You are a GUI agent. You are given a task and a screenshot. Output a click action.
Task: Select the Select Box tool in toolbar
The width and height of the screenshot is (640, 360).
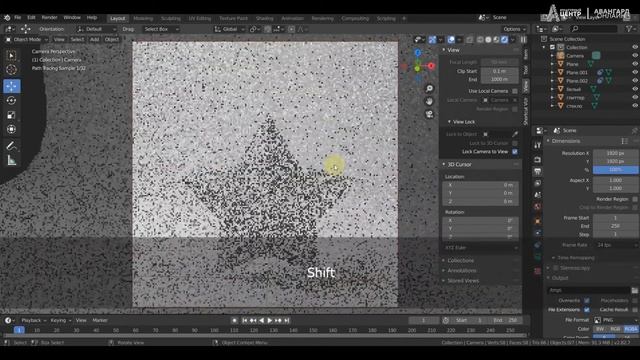click(11, 56)
